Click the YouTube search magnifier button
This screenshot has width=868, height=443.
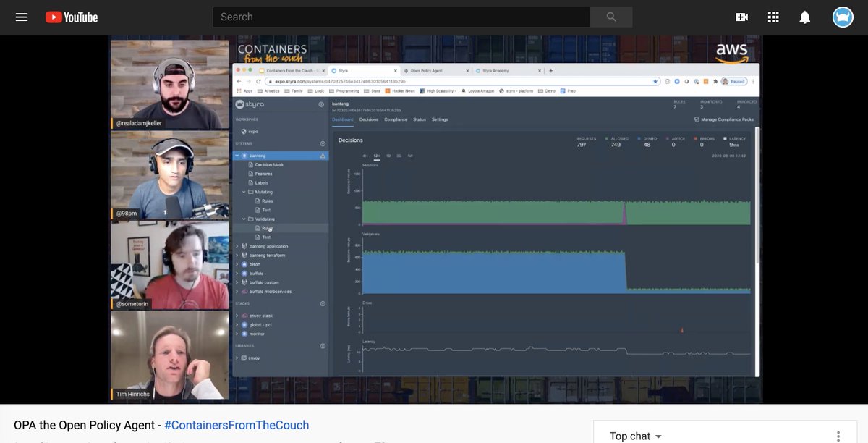611,17
